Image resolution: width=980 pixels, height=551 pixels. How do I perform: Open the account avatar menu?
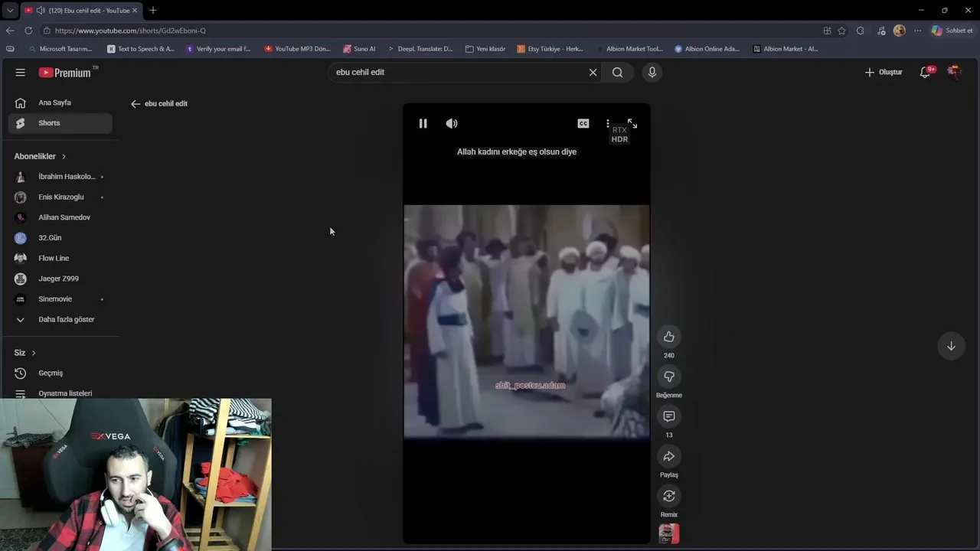(954, 72)
